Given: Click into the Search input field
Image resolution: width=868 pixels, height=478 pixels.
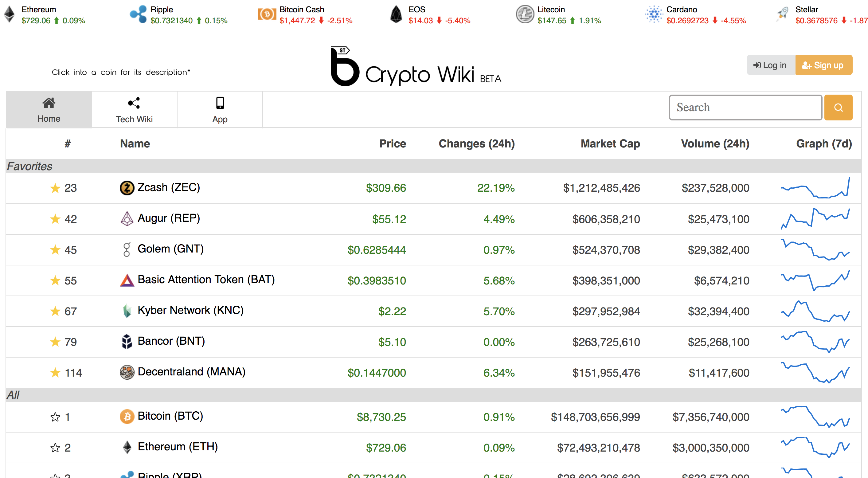Looking at the screenshot, I should (745, 108).
